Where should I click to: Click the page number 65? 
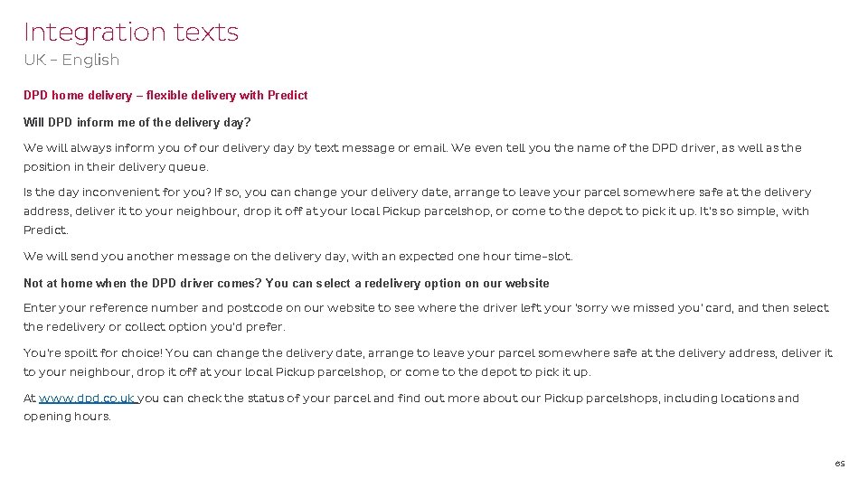click(840, 464)
